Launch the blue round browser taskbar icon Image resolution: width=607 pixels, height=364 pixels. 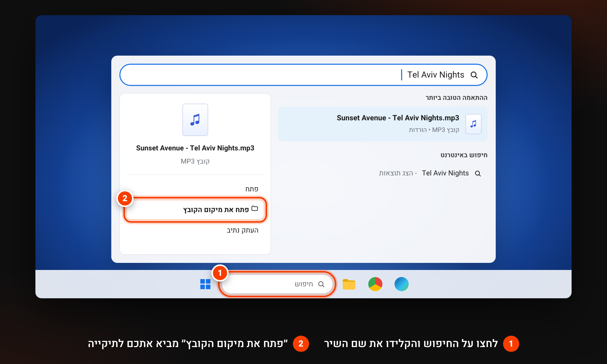(x=401, y=284)
